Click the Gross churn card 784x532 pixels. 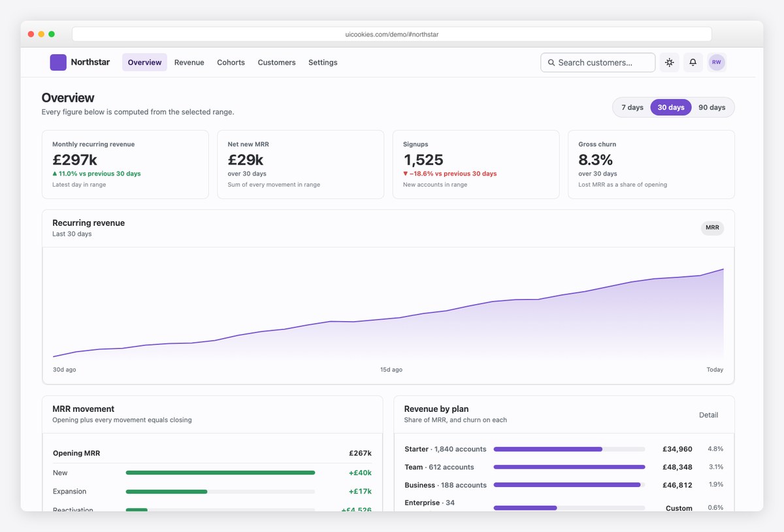[x=651, y=164]
